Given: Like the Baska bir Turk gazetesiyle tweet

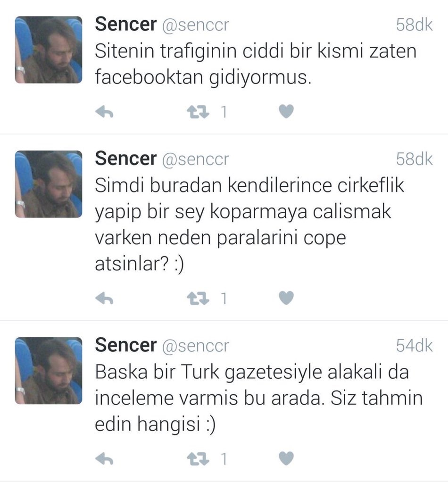Looking at the screenshot, I should pos(286,458).
